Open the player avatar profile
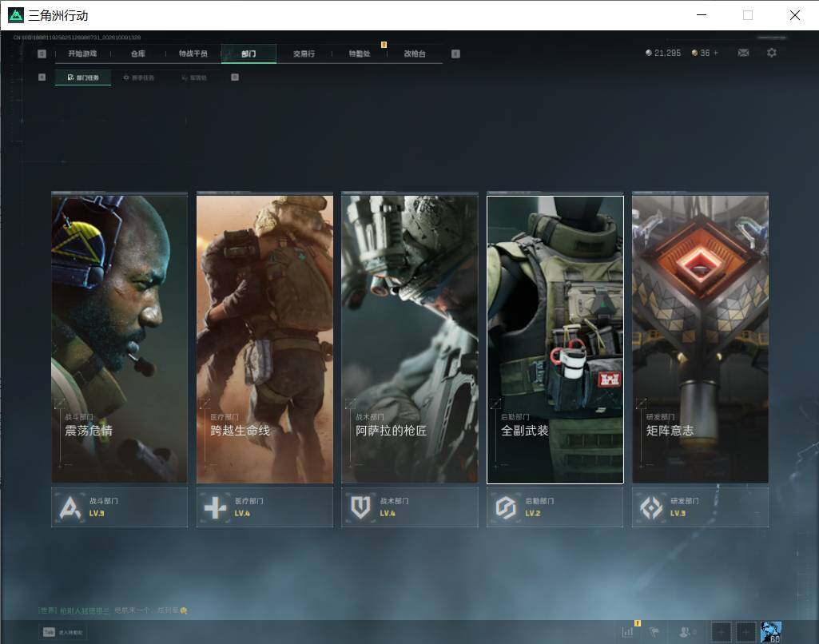Image resolution: width=819 pixels, height=644 pixels. (x=771, y=632)
